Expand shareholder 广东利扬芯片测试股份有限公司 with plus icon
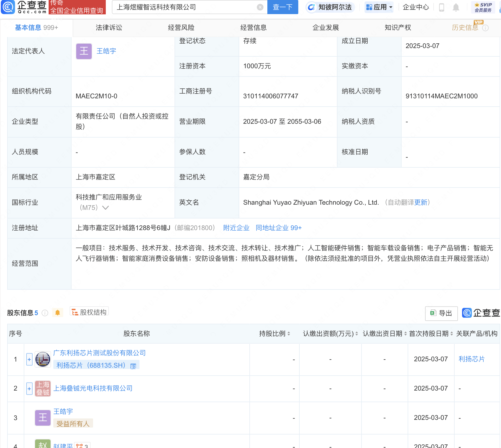This screenshot has width=501, height=448. [29, 359]
